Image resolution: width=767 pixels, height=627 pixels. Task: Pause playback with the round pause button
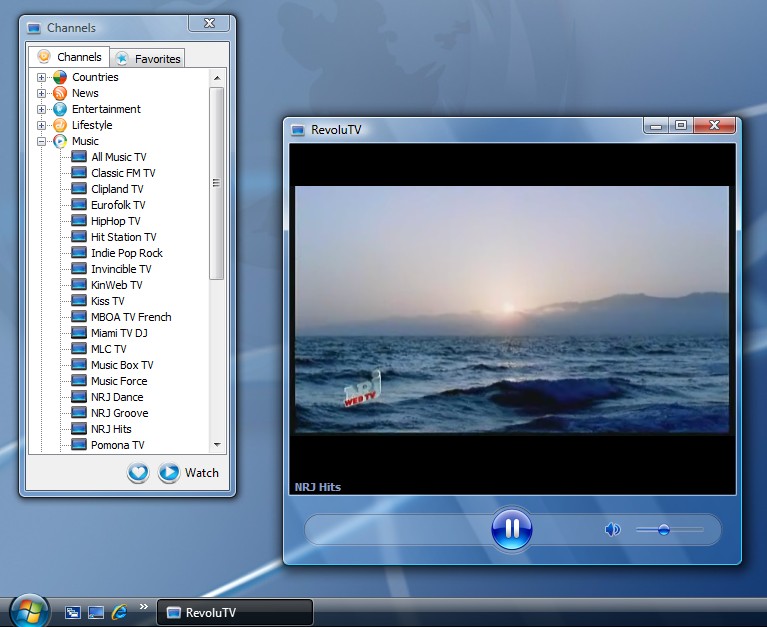click(x=511, y=529)
